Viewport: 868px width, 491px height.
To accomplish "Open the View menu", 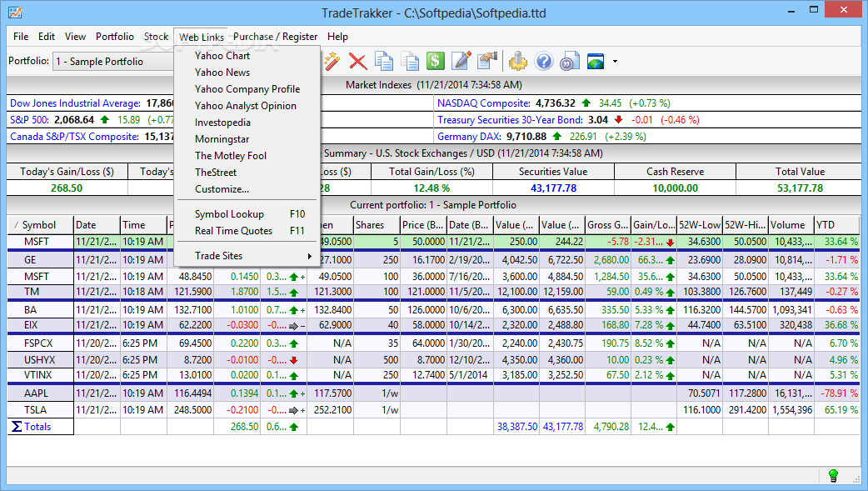I will coord(75,37).
